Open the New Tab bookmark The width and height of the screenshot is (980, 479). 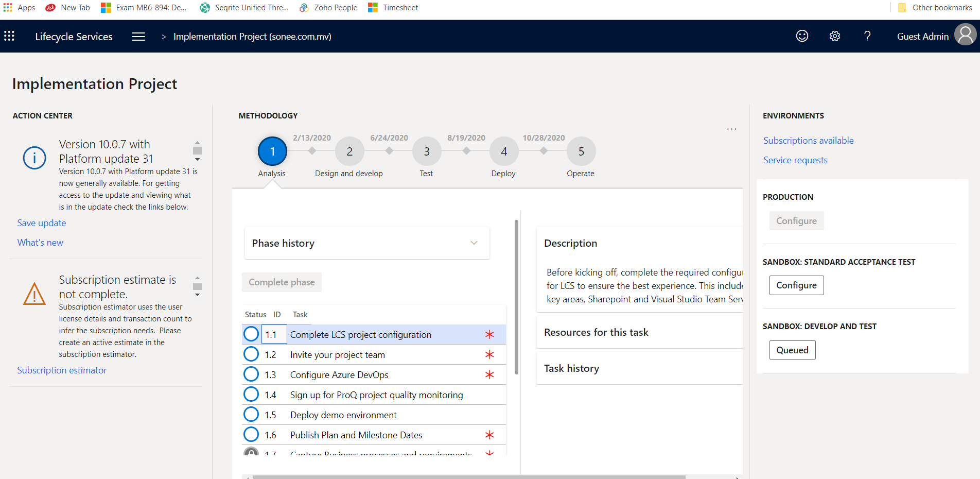click(68, 7)
